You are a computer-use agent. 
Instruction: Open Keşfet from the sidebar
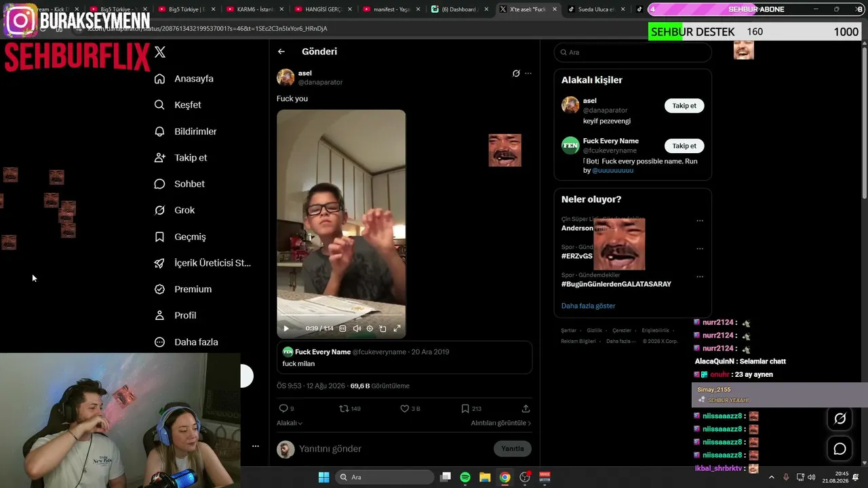click(178, 105)
